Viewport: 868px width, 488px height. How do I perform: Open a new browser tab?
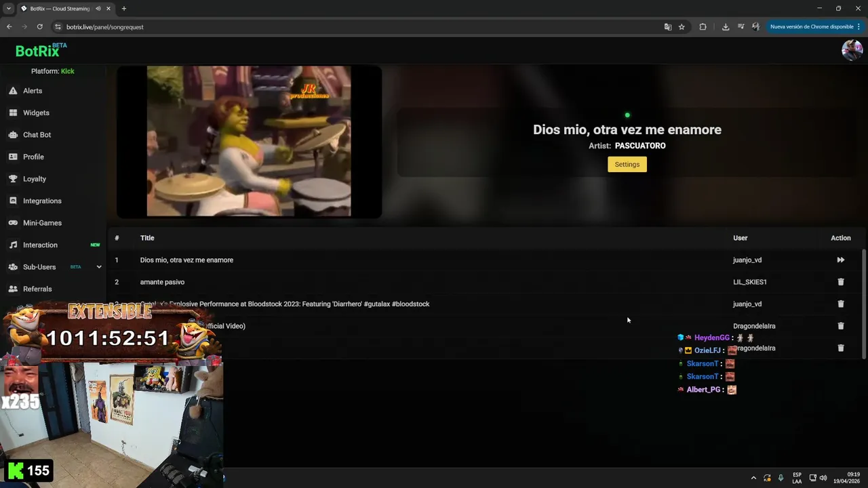click(x=123, y=9)
